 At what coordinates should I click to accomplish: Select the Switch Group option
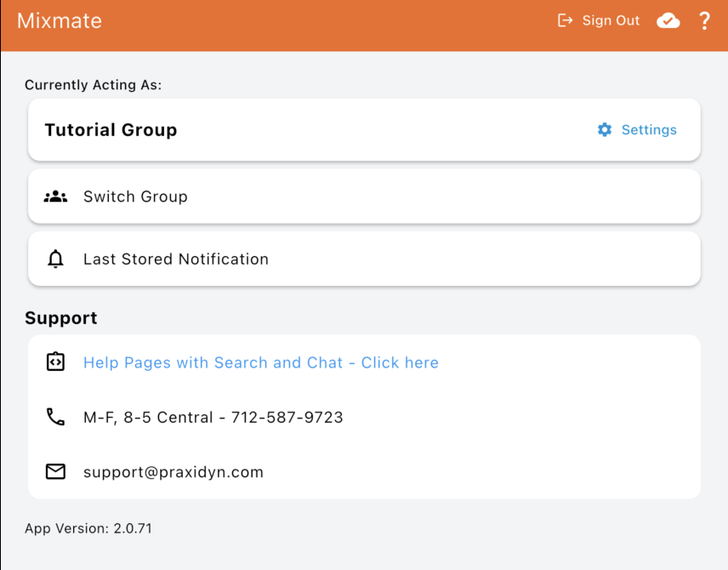point(135,197)
